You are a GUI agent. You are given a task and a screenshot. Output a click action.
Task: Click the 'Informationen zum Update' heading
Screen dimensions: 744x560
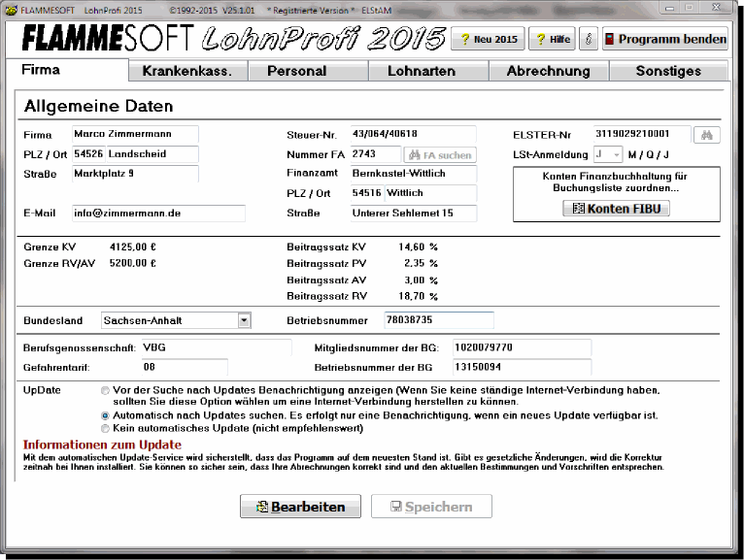click(x=102, y=445)
